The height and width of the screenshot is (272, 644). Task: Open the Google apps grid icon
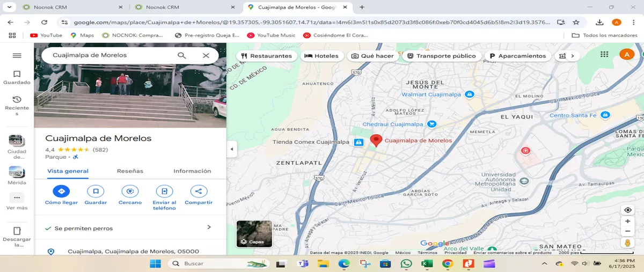pos(604,54)
